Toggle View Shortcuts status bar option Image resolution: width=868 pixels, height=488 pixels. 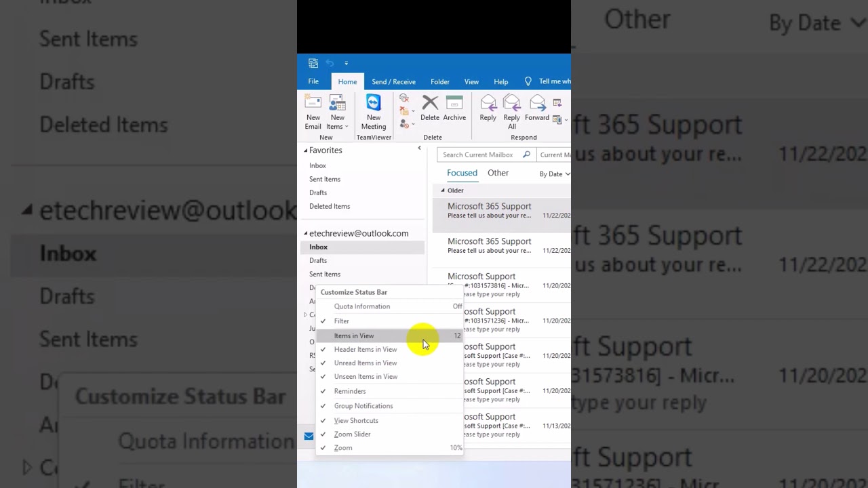390,420
